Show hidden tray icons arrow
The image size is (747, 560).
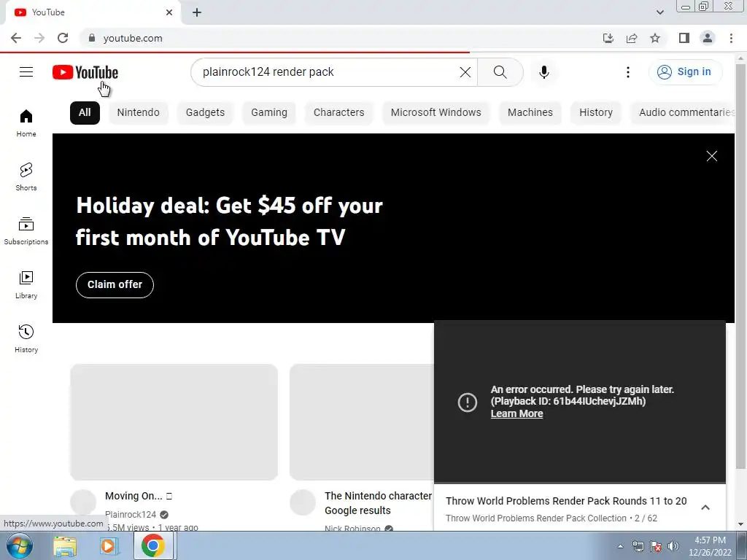pos(620,546)
